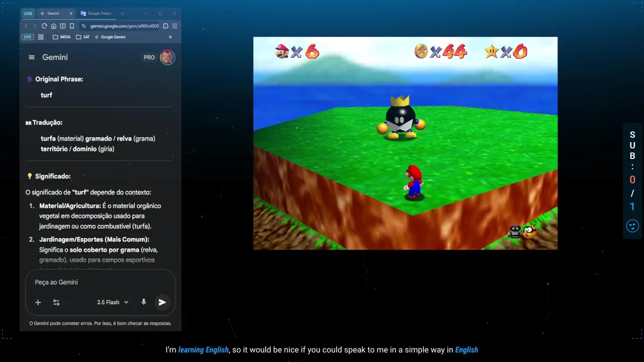The image size is (644, 362).
Task: Open the Gemini tools settings icon
Action: pyautogui.click(x=56, y=302)
